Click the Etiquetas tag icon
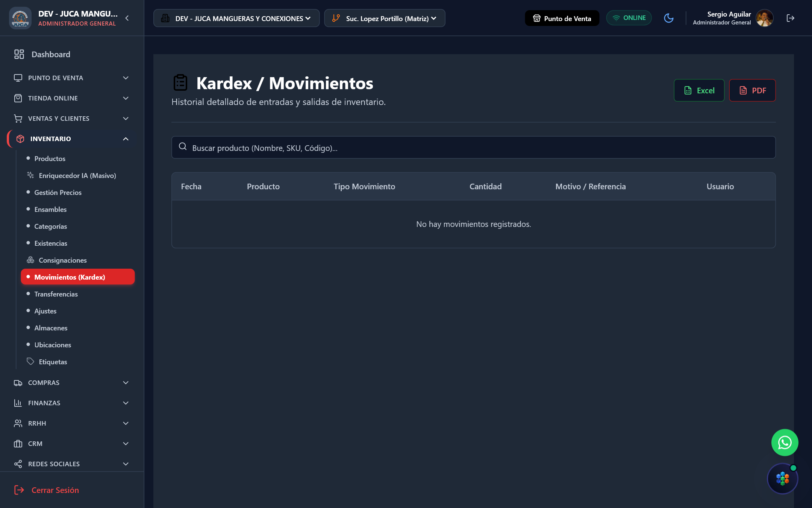Viewport: 812px width, 508px height. tap(30, 361)
